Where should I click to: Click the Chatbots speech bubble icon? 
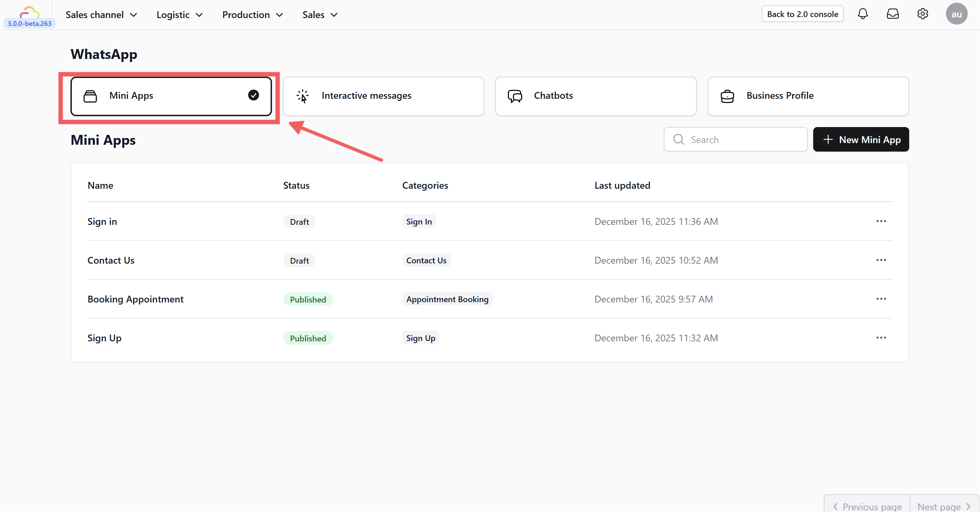(x=515, y=96)
